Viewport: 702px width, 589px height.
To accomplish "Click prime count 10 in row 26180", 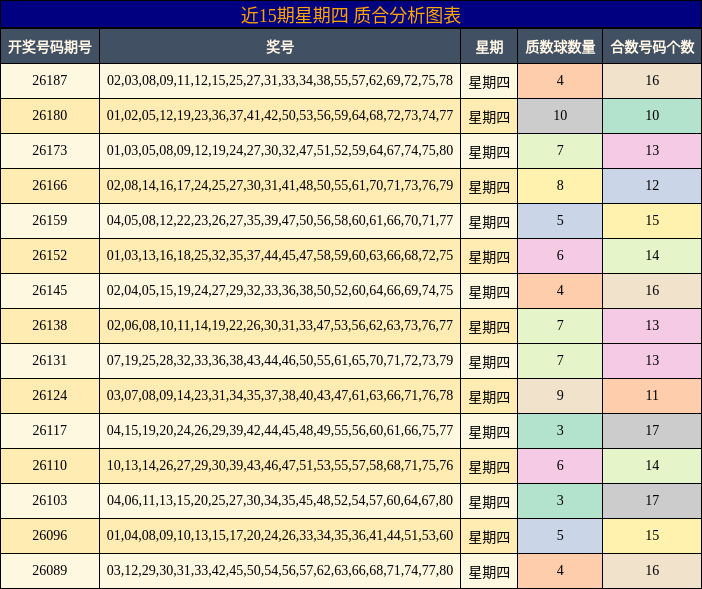I will 560,115.
